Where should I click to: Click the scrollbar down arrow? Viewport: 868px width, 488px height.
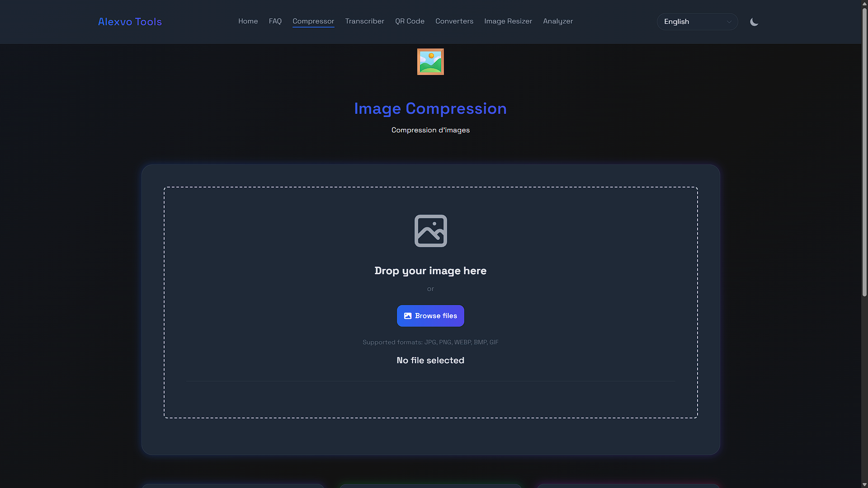[x=864, y=484]
